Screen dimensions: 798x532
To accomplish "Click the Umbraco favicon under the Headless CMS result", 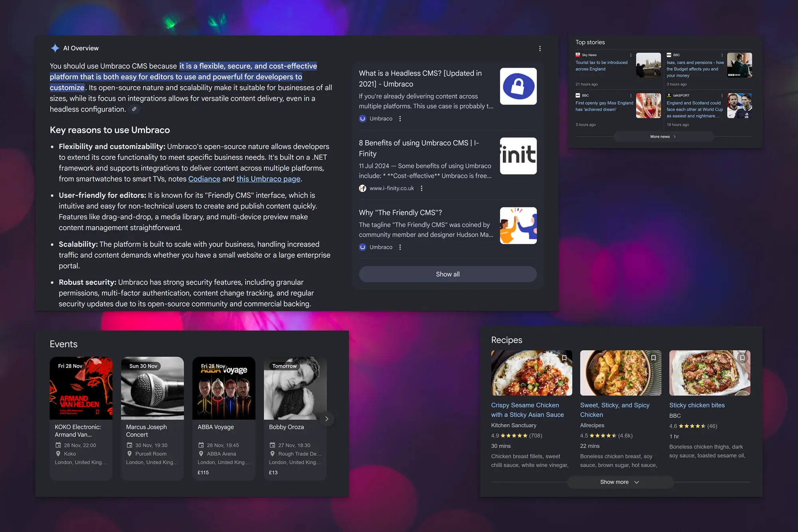I will coord(362,119).
